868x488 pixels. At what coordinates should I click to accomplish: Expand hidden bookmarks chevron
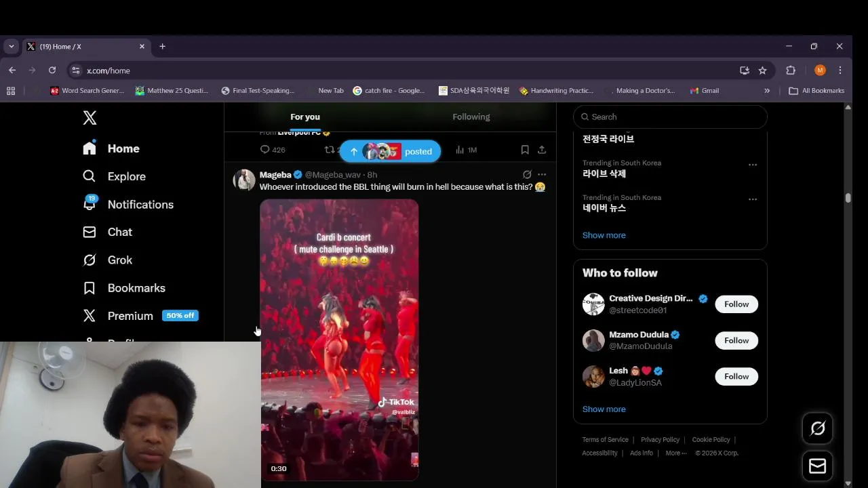(x=767, y=91)
